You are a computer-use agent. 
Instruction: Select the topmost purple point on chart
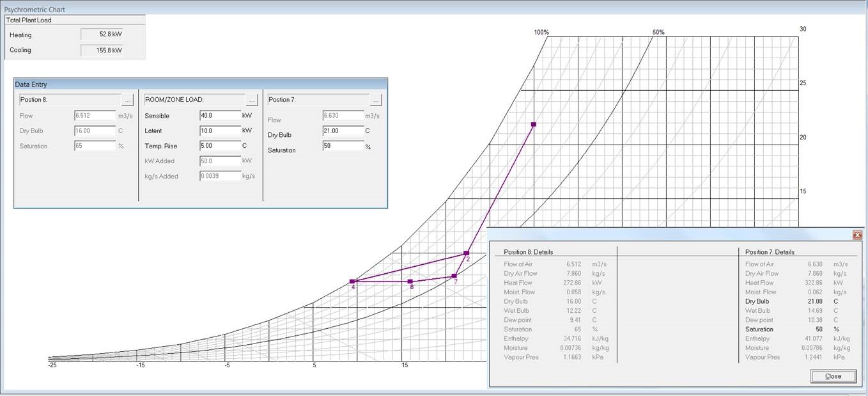[x=534, y=124]
